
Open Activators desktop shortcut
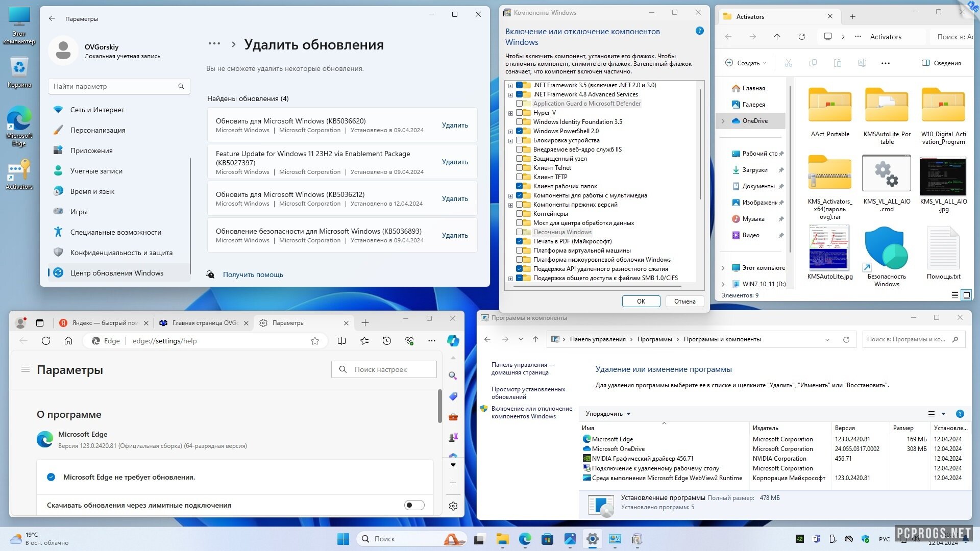tap(19, 174)
